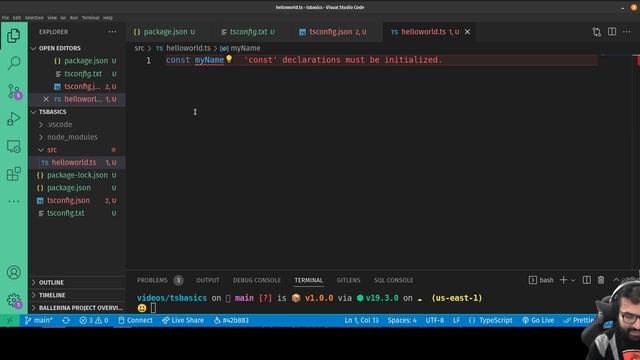This screenshot has width=640, height=360.
Task: Click the main* branch in status bar
Action: 39,320
